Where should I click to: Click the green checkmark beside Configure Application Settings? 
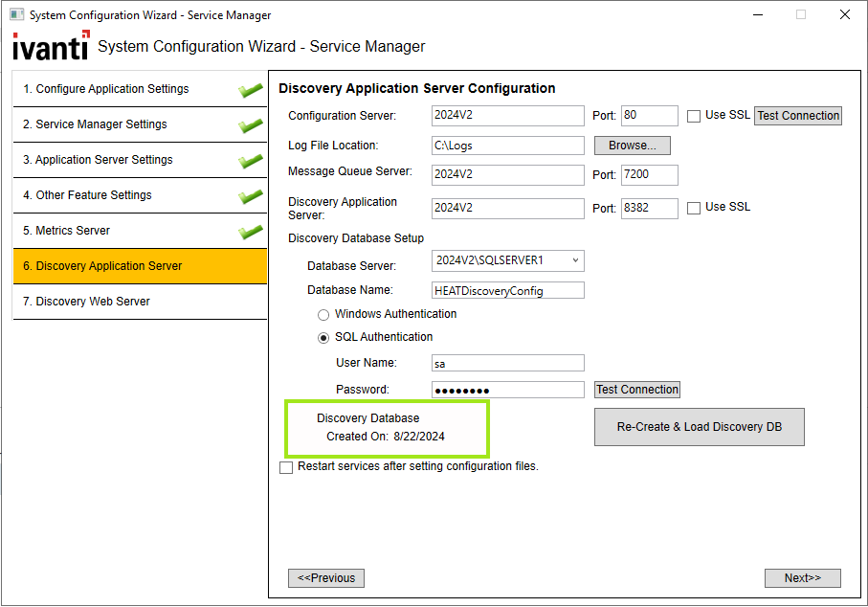click(x=251, y=90)
